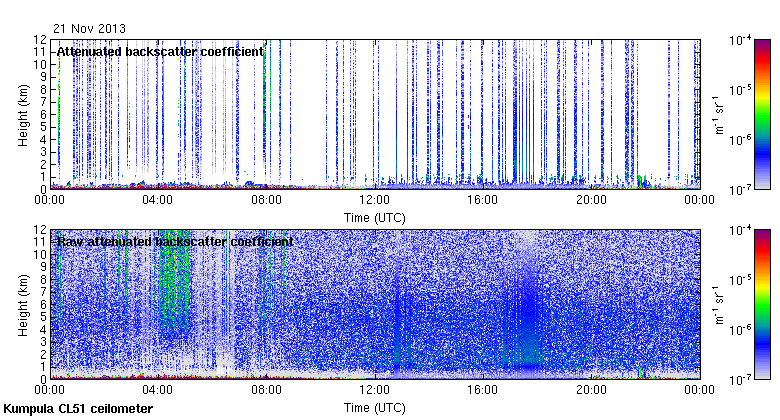The width and height of the screenshot is (780, 420).
Task: Click the top colorbar 10^-6 tick label
Action: point(740,140)
